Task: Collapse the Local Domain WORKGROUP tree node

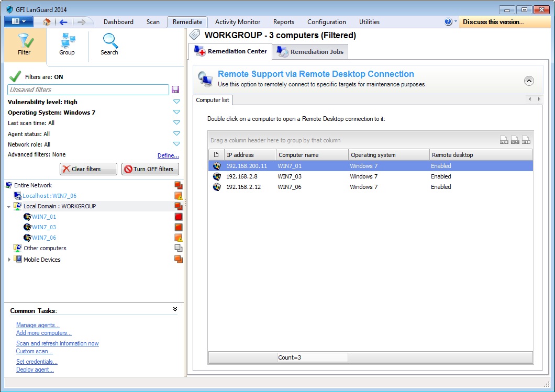Action: tap(9, 207)
